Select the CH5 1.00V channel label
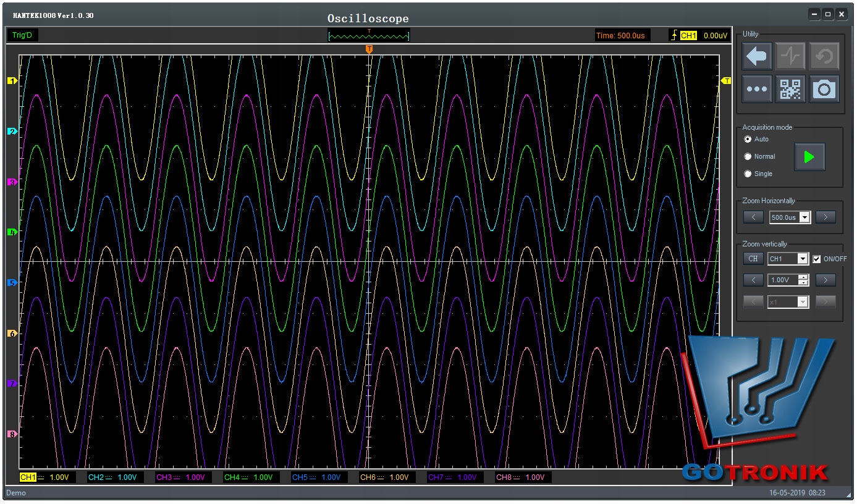 pos(320,477)
